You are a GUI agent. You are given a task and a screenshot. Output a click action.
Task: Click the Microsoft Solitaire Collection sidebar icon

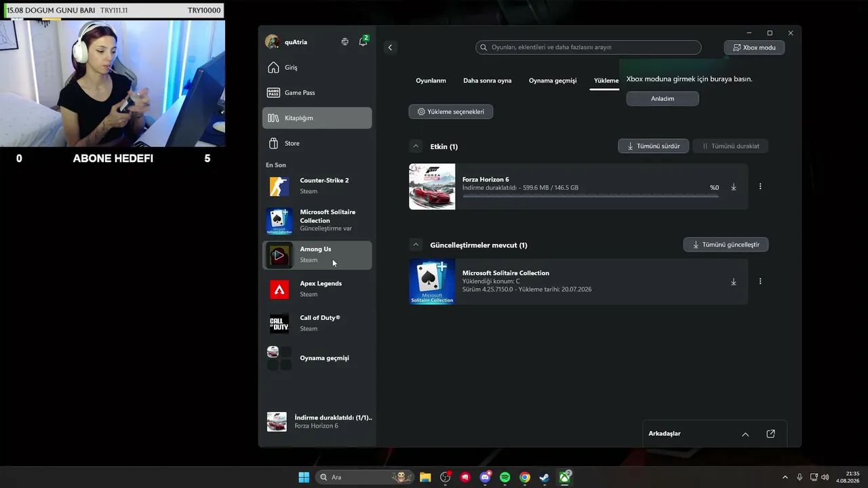pyautogui.click(x=279, y=220)
